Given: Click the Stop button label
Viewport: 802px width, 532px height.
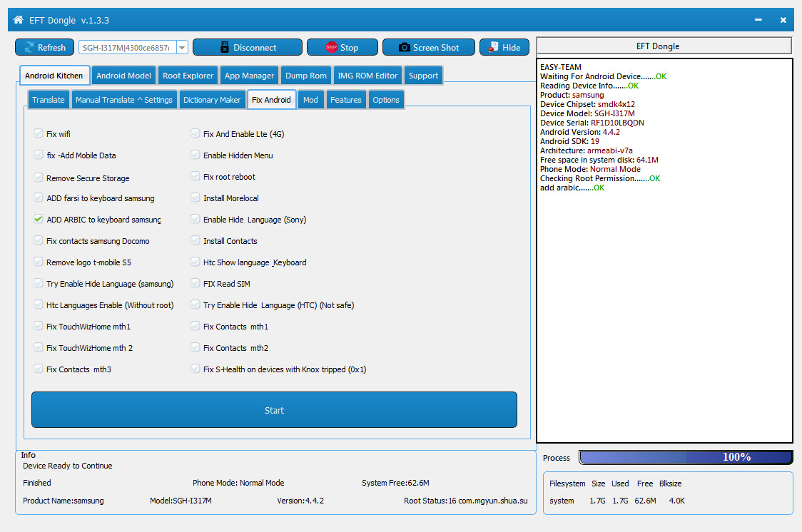Looking at the screenshot, I should click(x=350, y=48).
